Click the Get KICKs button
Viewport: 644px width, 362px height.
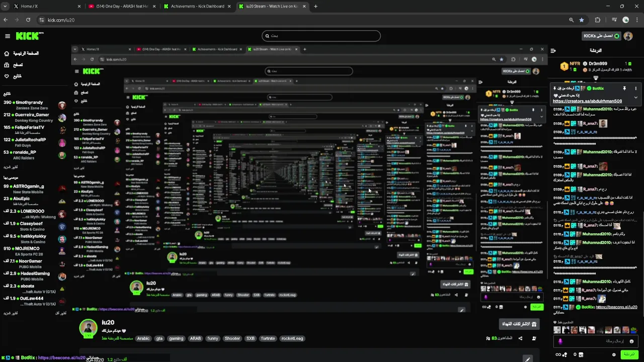[x=601, y=36]
